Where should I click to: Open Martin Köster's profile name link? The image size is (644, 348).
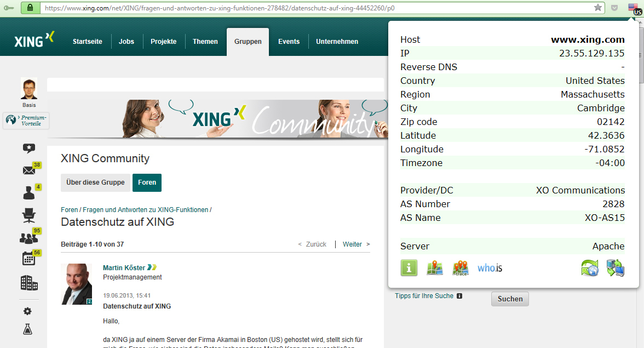[124, 267]
